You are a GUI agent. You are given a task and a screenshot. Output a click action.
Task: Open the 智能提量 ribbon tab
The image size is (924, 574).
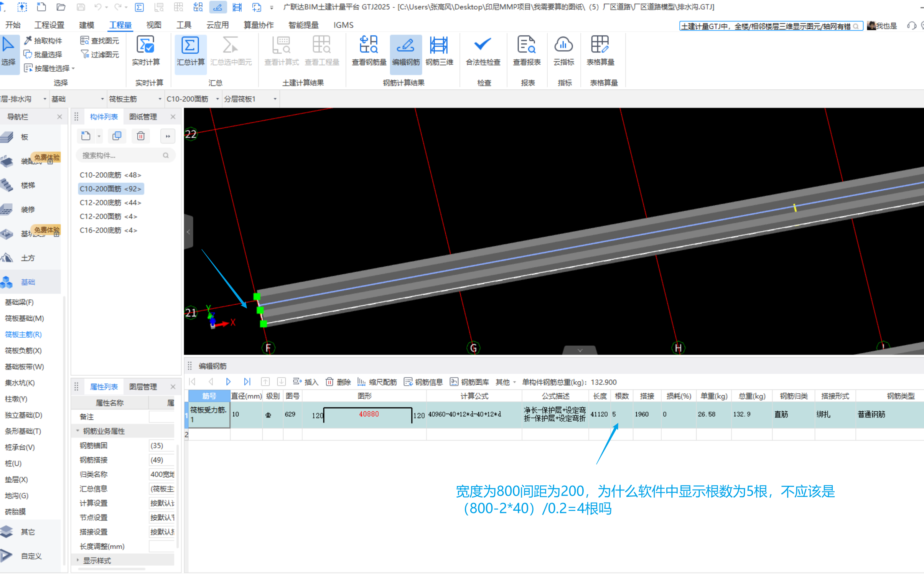coord(303,25)
